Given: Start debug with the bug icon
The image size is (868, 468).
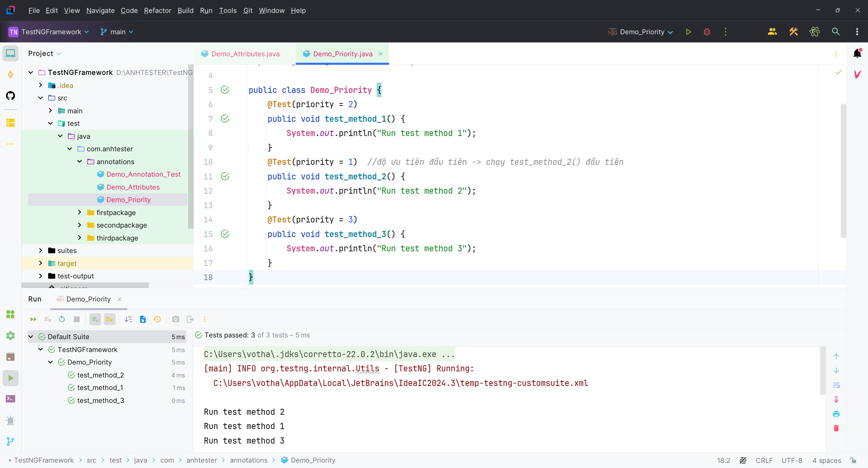Looking at the screenshot, I should [x=707, y=32].
